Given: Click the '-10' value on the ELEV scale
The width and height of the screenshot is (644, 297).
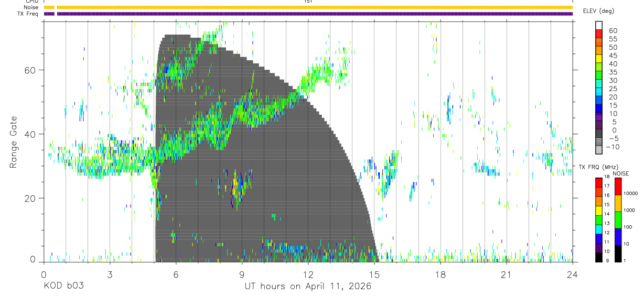Looking at the screenshot, I should tap(611, 147).
